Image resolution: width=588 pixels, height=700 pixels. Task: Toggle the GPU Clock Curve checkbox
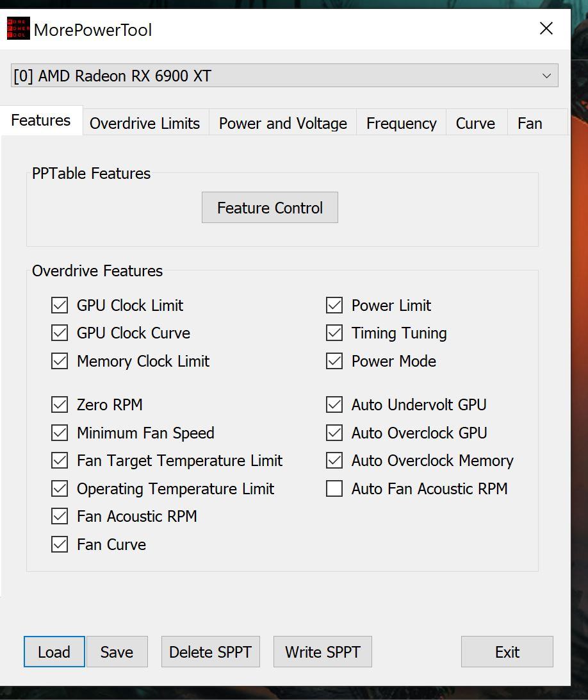(60, 333)
